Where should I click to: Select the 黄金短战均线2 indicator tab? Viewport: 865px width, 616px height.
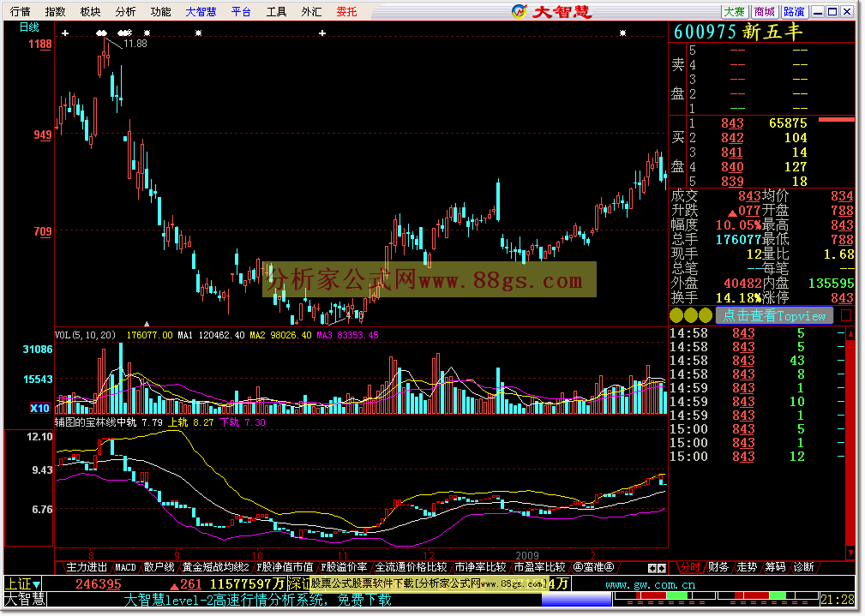coord(216,567)
